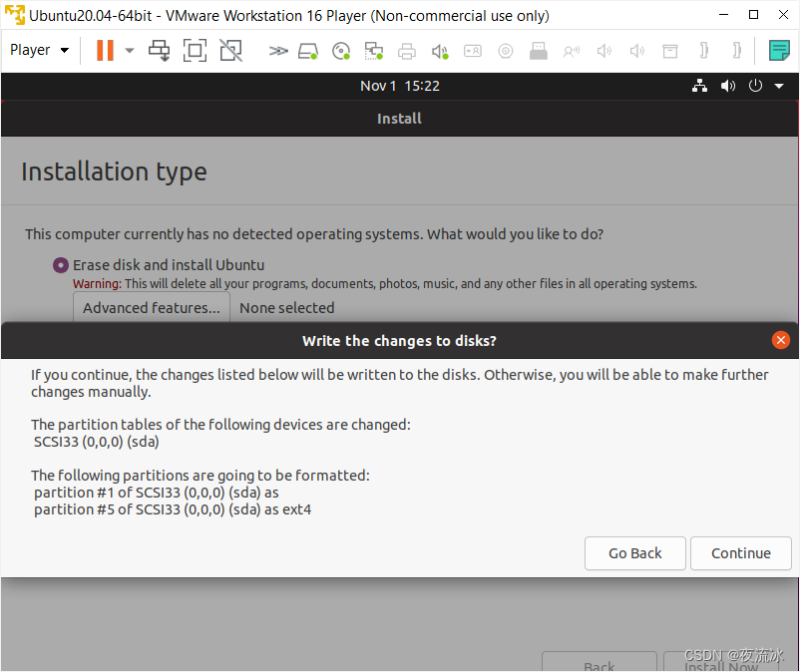Click Go Back in the dialog
This screenshot has height=672, width=800.
[x=634, y=553]
